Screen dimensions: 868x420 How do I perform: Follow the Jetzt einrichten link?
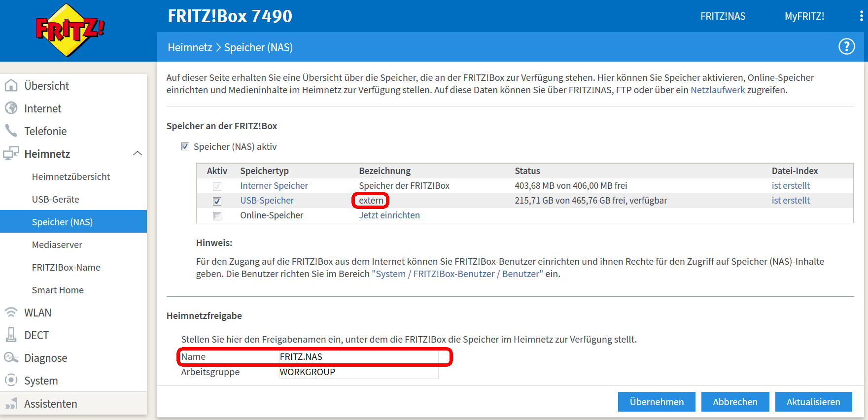coord(389,215)
